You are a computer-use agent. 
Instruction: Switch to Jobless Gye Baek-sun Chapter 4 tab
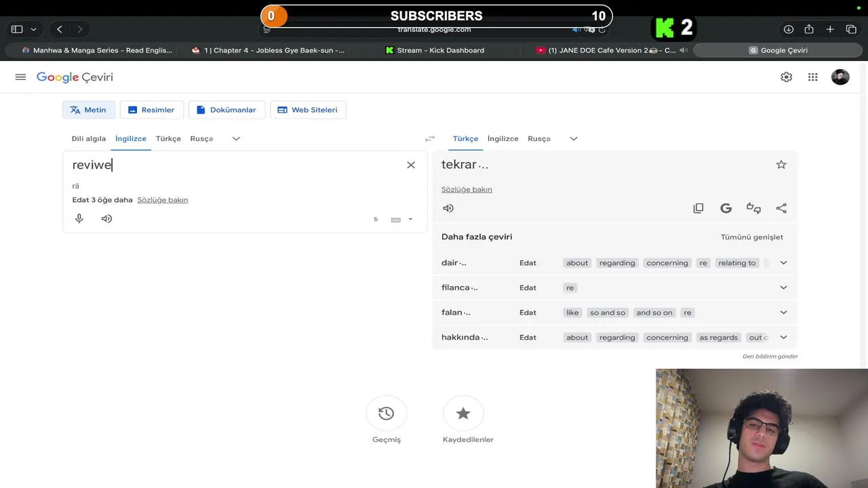pyautogui.click(x=269, y=50)
